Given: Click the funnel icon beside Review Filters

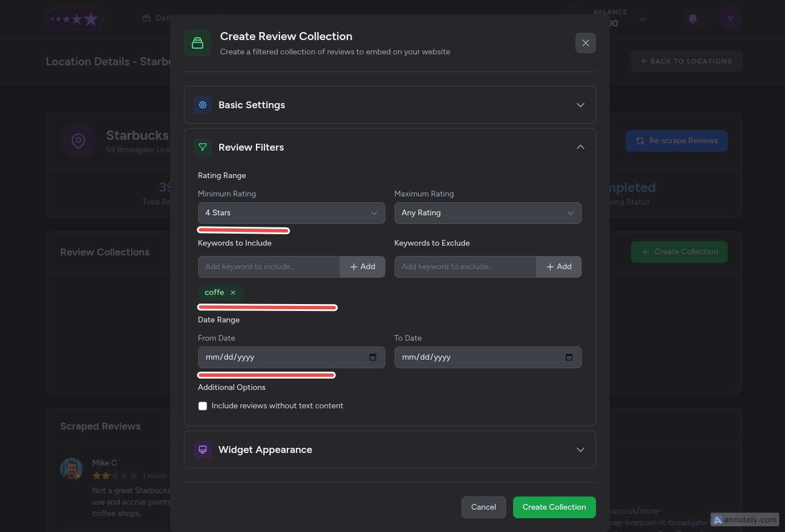Looking at the screenshot, I should click(x=203, y=147).
